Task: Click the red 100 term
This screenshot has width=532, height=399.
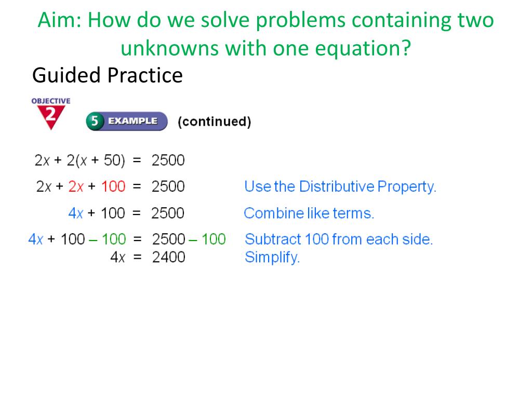Action: pos(113,187)
